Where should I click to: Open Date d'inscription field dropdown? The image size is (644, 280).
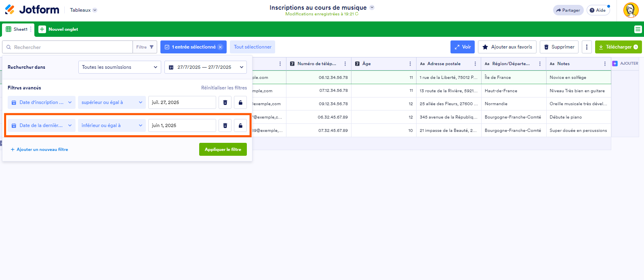42,102
